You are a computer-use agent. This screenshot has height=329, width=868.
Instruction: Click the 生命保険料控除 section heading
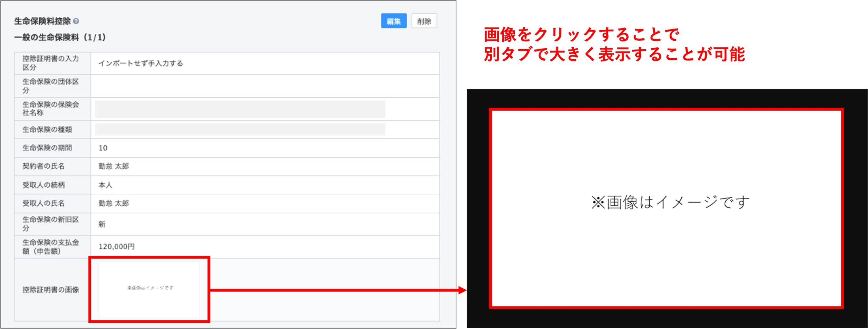[42, 21]
